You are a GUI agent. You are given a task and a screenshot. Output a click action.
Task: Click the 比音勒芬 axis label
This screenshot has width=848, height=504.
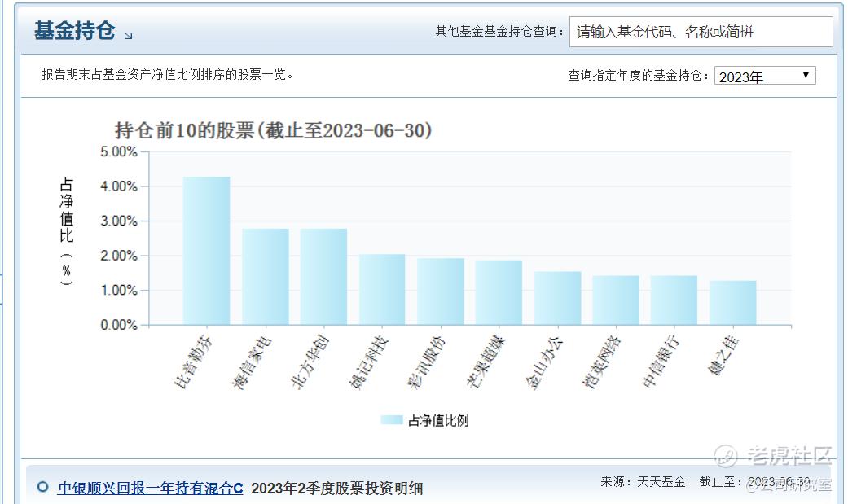click(193, 362)
